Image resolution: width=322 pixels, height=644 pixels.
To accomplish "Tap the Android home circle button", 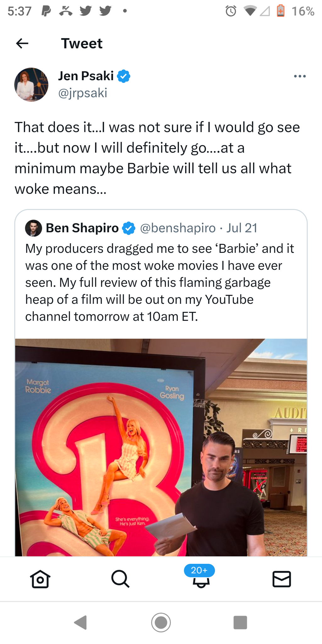I will point(161,622).
